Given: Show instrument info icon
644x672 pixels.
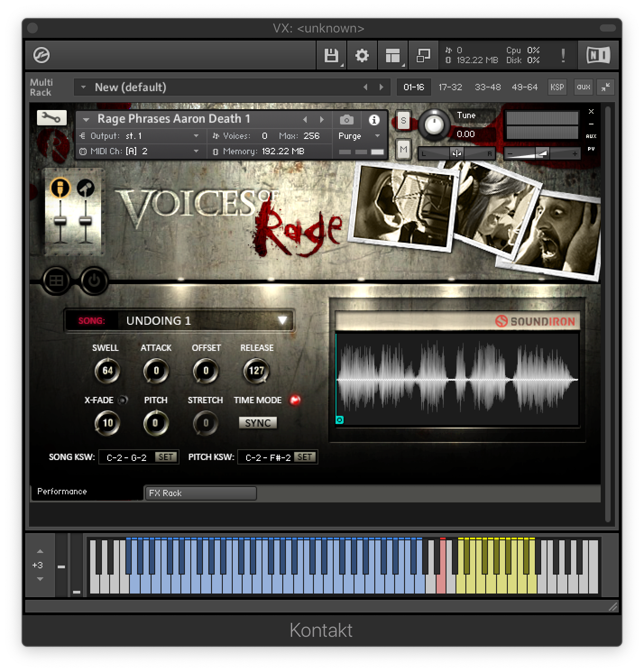Looking at the screenshot, I should click(x=374, y=120).
